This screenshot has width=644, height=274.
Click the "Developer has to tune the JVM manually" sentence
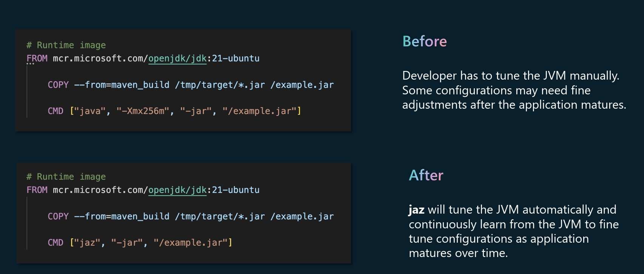pos(511,75)
